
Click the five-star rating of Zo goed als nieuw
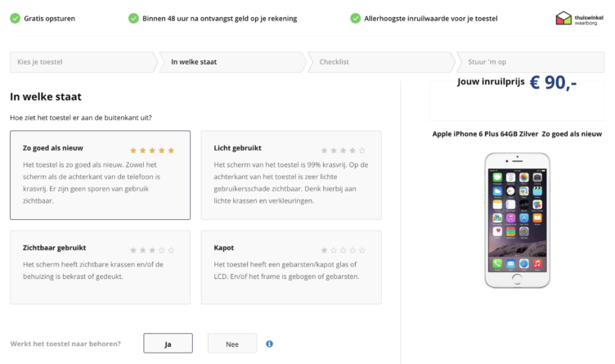152,151
